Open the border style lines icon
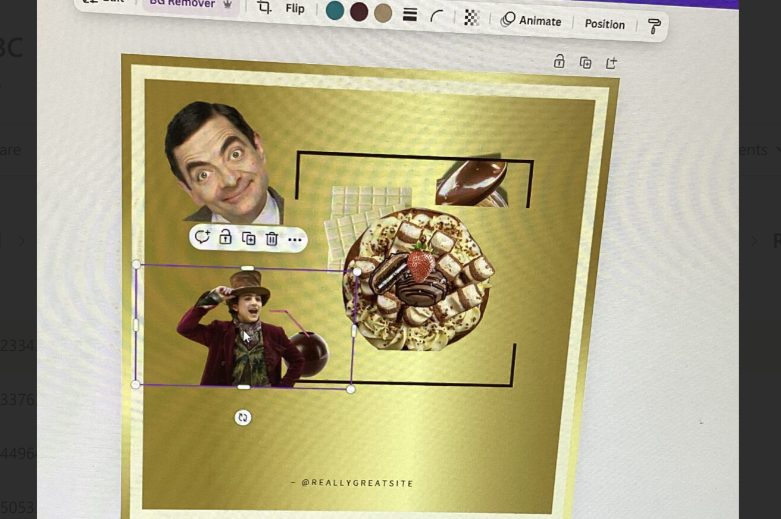781x519 pixels. [410, 15]
